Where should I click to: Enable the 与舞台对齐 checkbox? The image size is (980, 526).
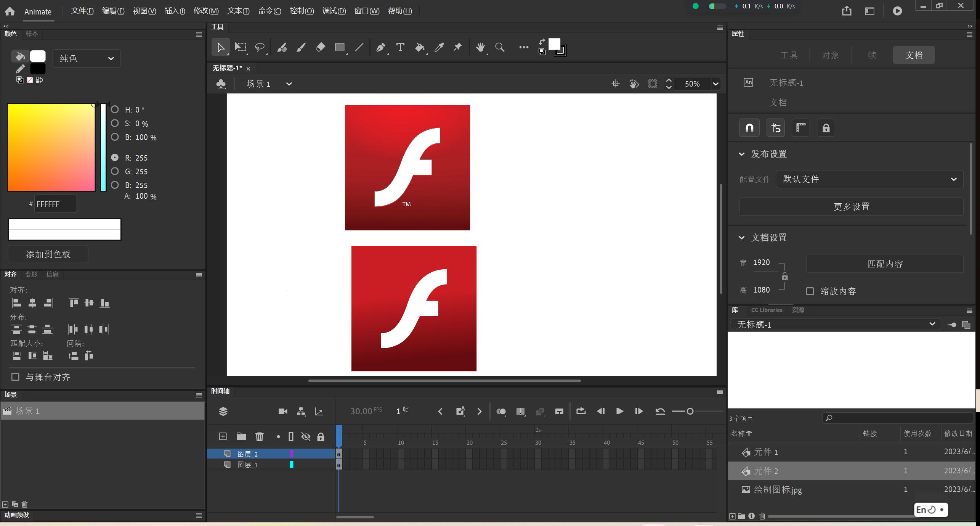point(15,377)
